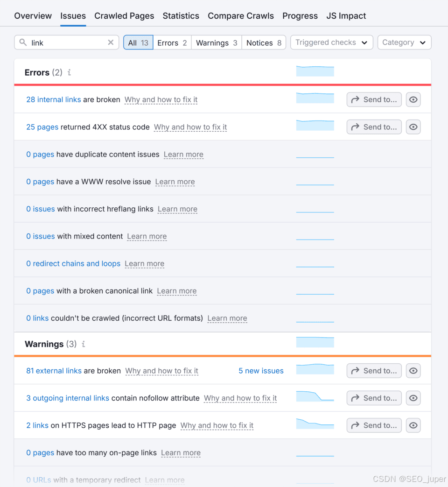Screen dimensions: 448x487
Task: Send nofollow attribute issue to tool
Action: [374, 398]
